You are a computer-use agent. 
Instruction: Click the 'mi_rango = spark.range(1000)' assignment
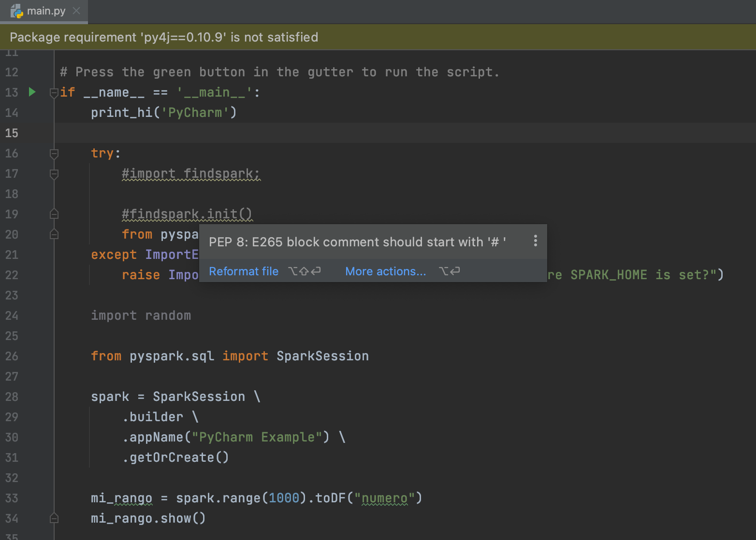[x=199, y=498]
